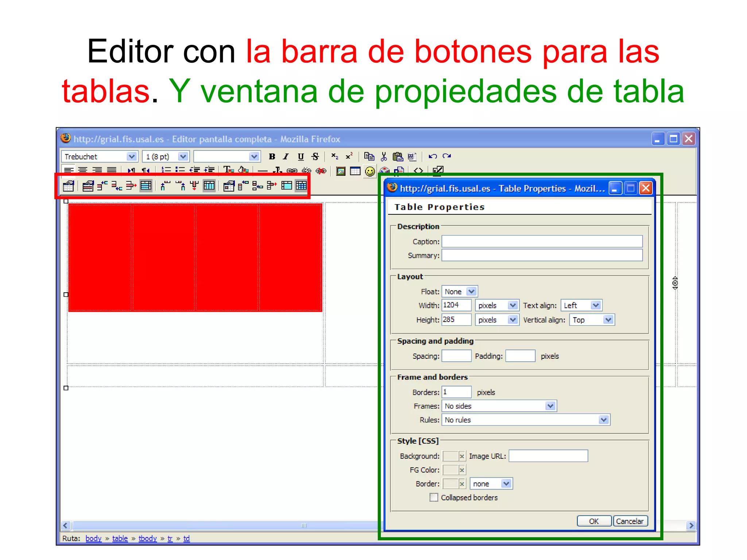Open the empty format dropdown in the toolbar
This screenshot has height=560, width=747.
pos(227,157)
